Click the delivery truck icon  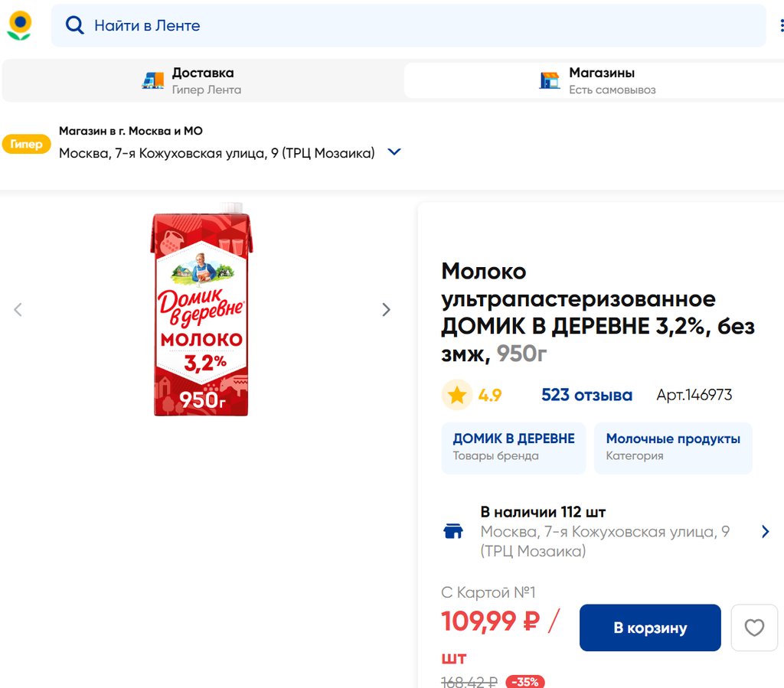click(153, 80)
